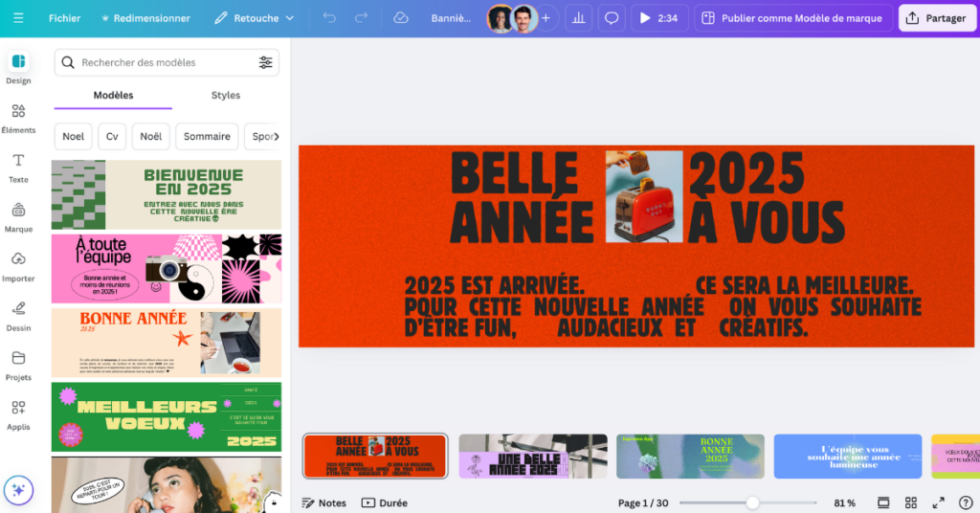
Task: Select the 2025 À VOUS heading text
Action: click(x=767, y=197)
